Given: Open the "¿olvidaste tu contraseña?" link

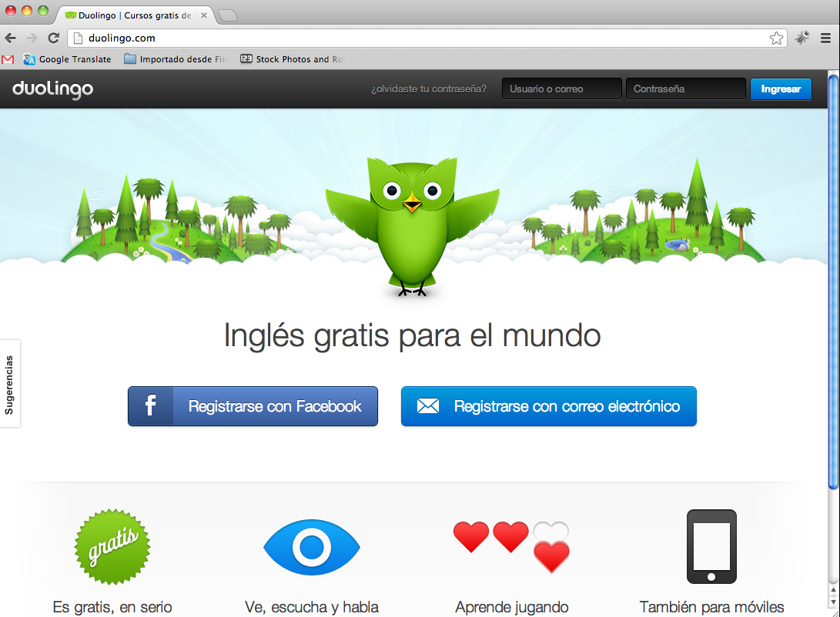Looking at the screenshot, I should (x=429, y=88).
